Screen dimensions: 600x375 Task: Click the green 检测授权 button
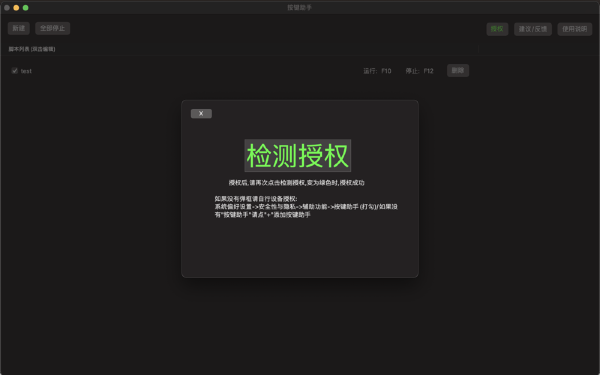[298, 155]
